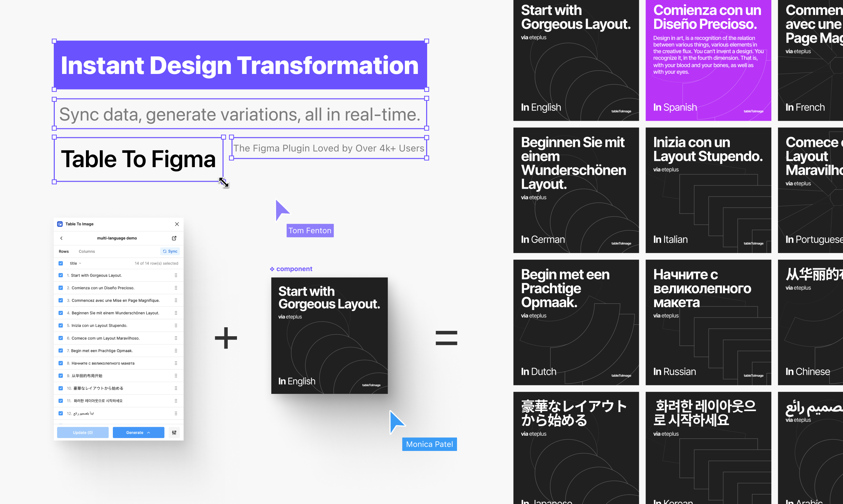
Task: Uncheck row 6 Comece com um Layout Maravilhoso
Action: (60, 338)
